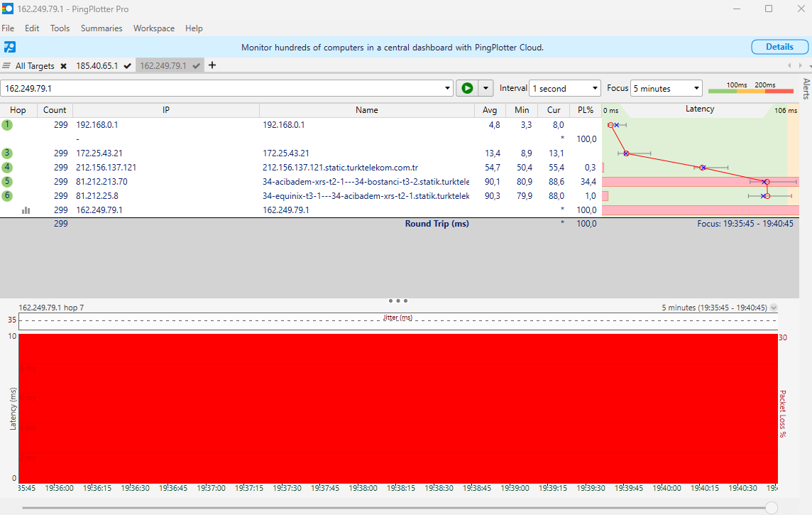Click the hop 5 packet loss value 34,4
The image size is (812, 515).
click(x=588, y=182)
